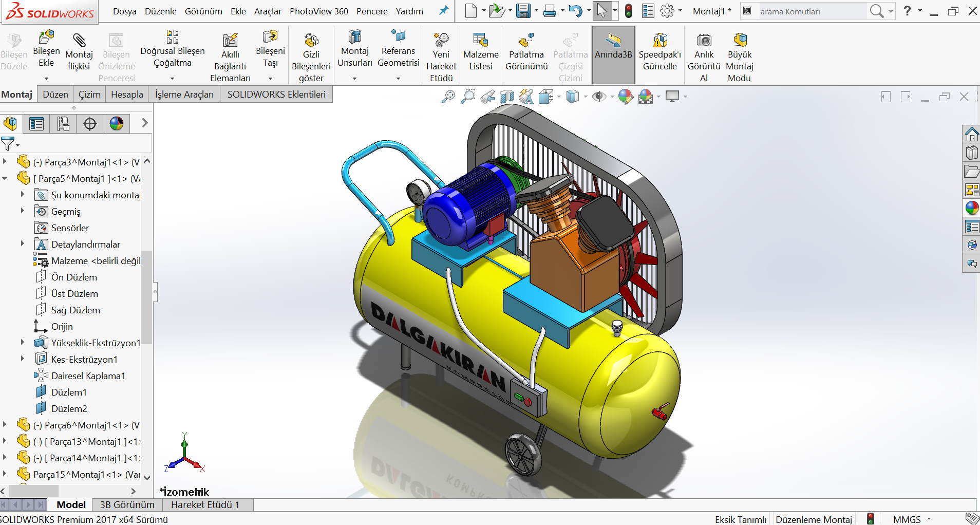This screenshot has width=980, height=525.
Task: Click Patlatma Görünümü exploded view tool
Action: 526,51
